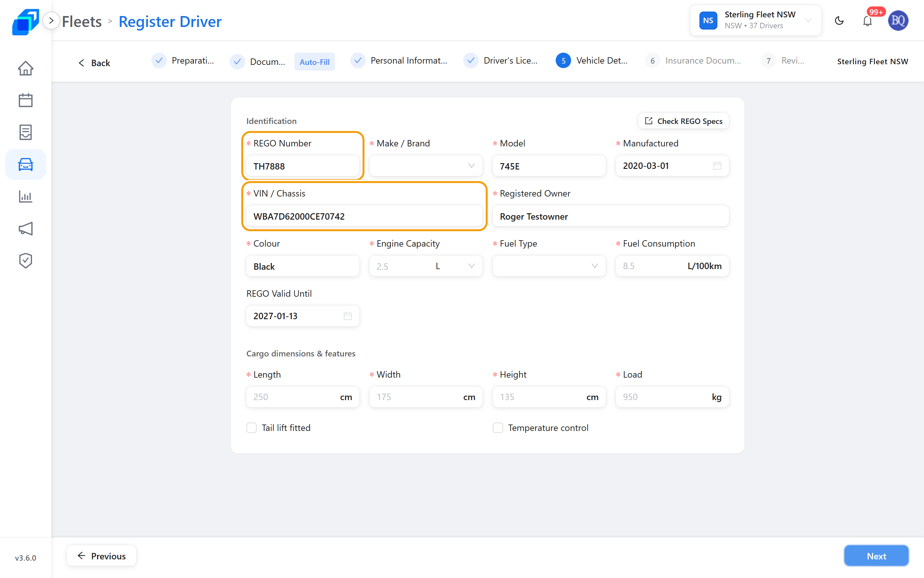Click the Length input field

coord(303,397)
